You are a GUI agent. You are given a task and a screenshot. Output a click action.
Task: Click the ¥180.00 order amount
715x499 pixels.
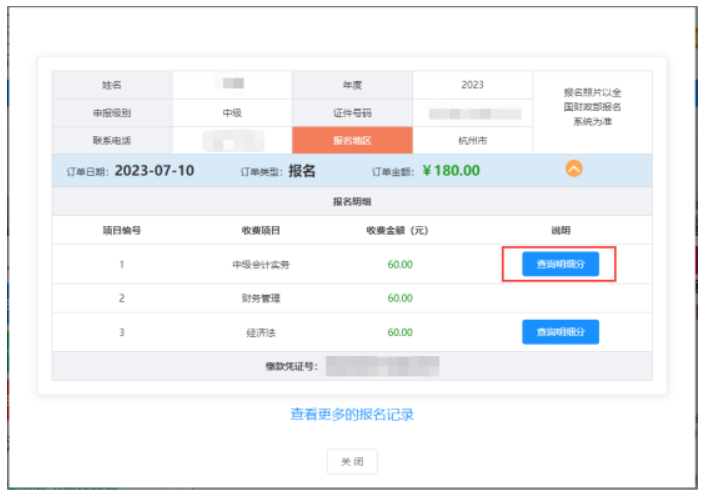451,170
